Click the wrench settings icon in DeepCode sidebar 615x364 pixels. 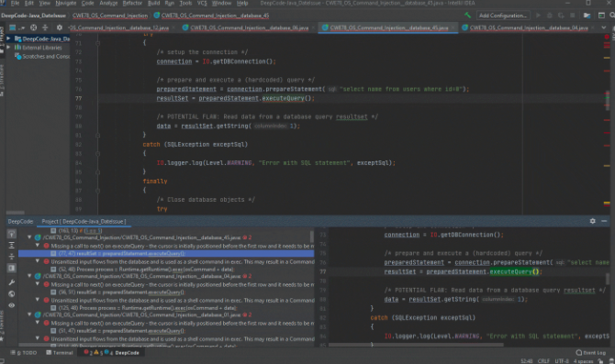click(x=11, y=282)
